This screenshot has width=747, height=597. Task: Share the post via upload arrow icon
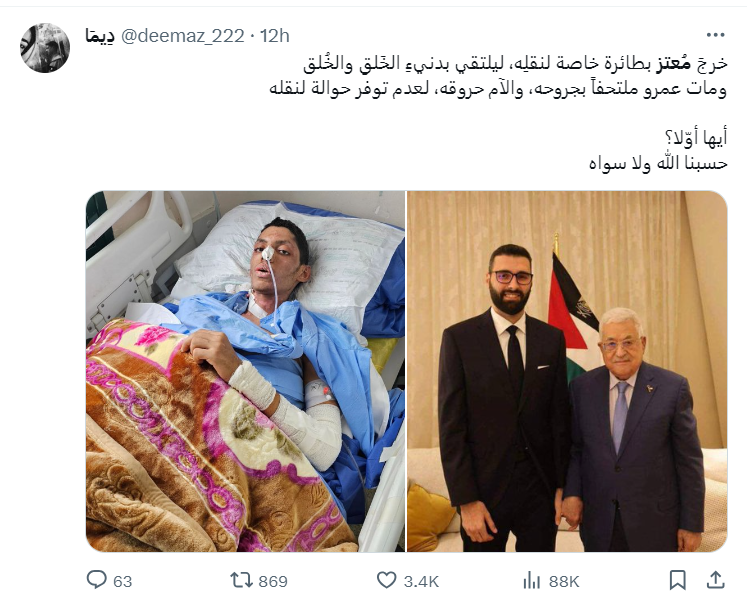(715, 580)
